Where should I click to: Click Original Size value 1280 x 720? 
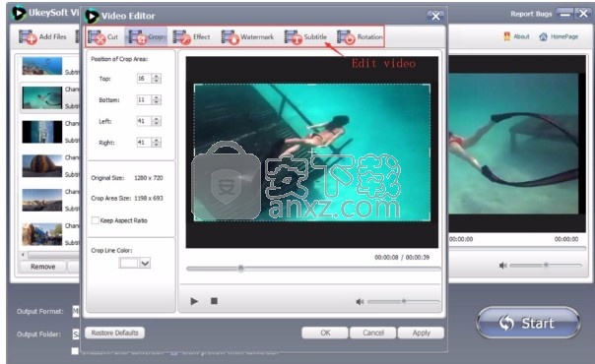pos(149,178)
